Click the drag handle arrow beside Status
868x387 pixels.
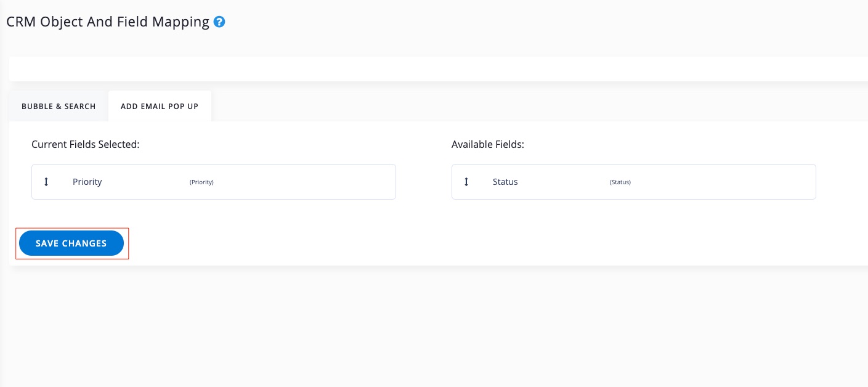click(466, 182)
